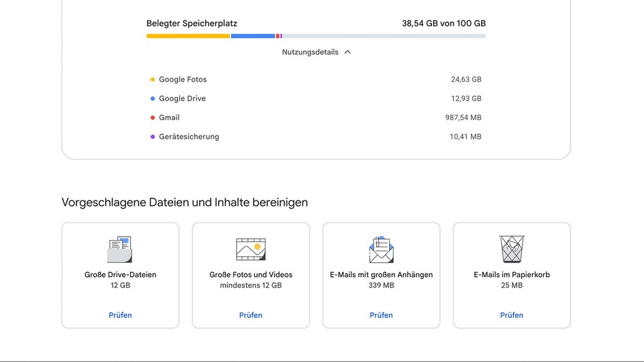Click the 24,63 GB value
644x362 pixels.
pyautogui.click(x=466, y=79)
